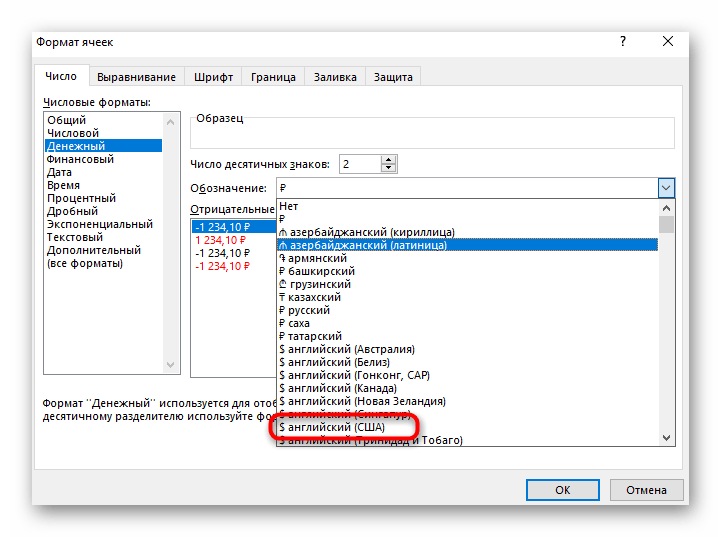Choose казахский currency option
Screen dimensions: 721x537
(x=467, y=297)
